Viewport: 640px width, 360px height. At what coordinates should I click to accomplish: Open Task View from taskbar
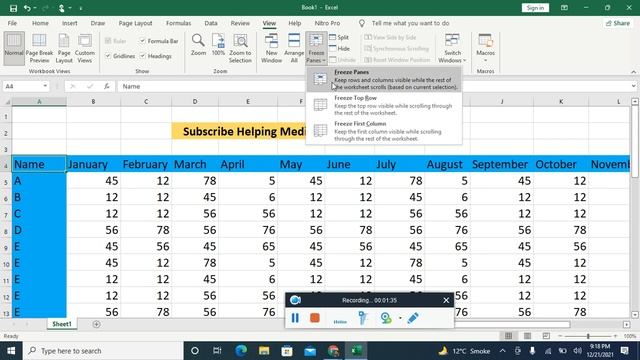(217, 351)
